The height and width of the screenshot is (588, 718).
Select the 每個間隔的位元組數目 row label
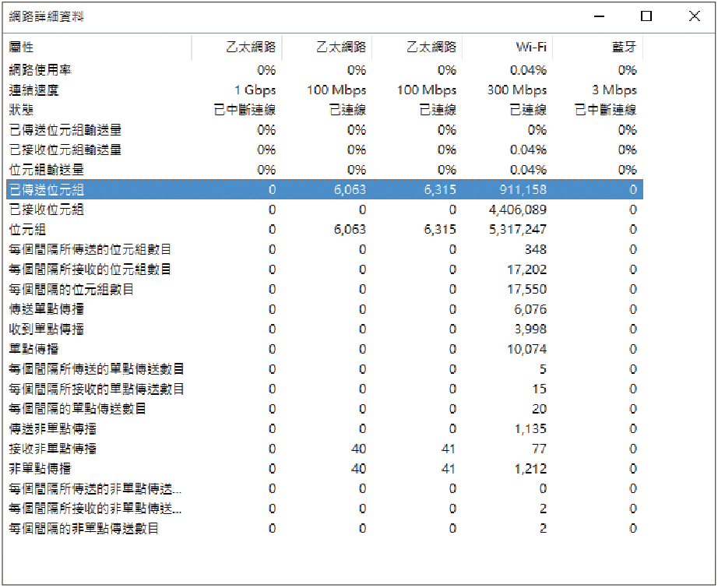(x=71, y=290)
